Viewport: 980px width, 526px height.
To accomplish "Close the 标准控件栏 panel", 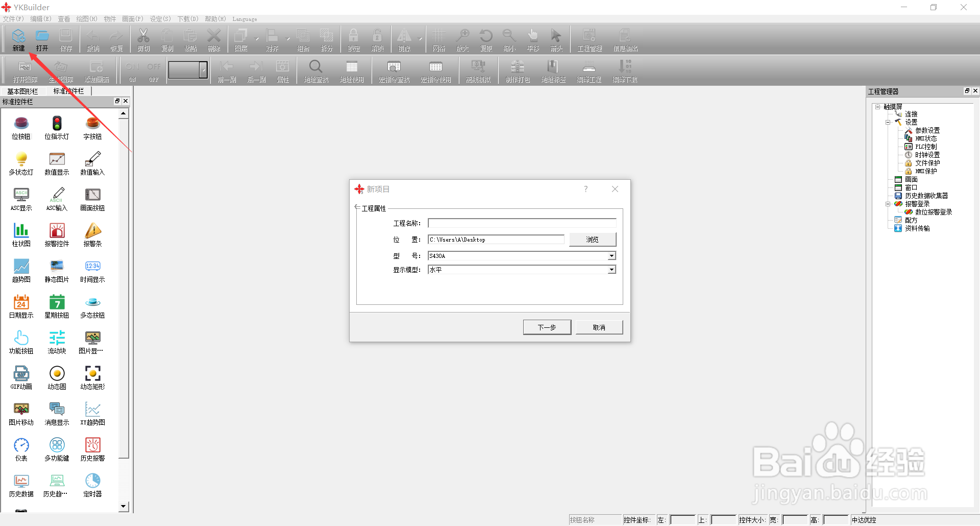I will tap(126, 101).
